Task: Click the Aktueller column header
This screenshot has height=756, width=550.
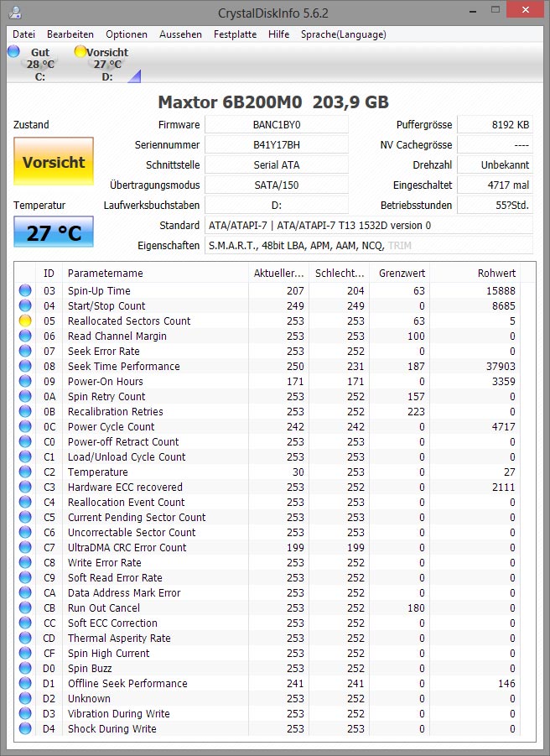Action: tap(278, 273)
